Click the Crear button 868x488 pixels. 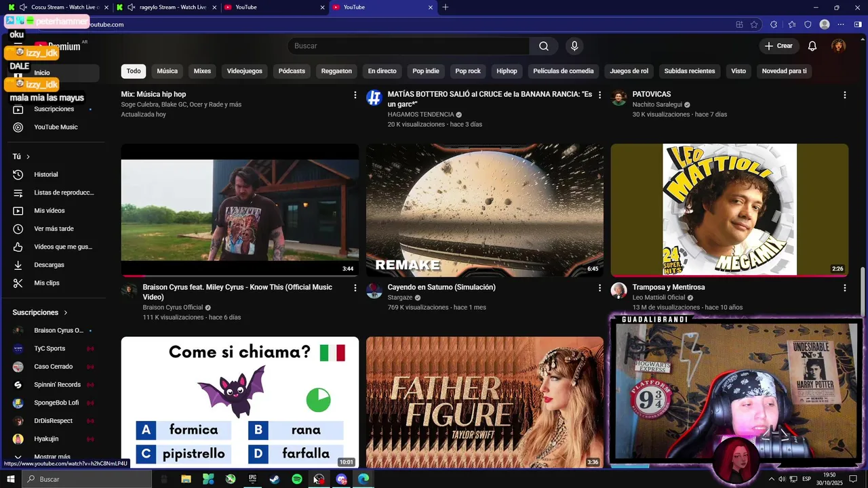[778, 46]
